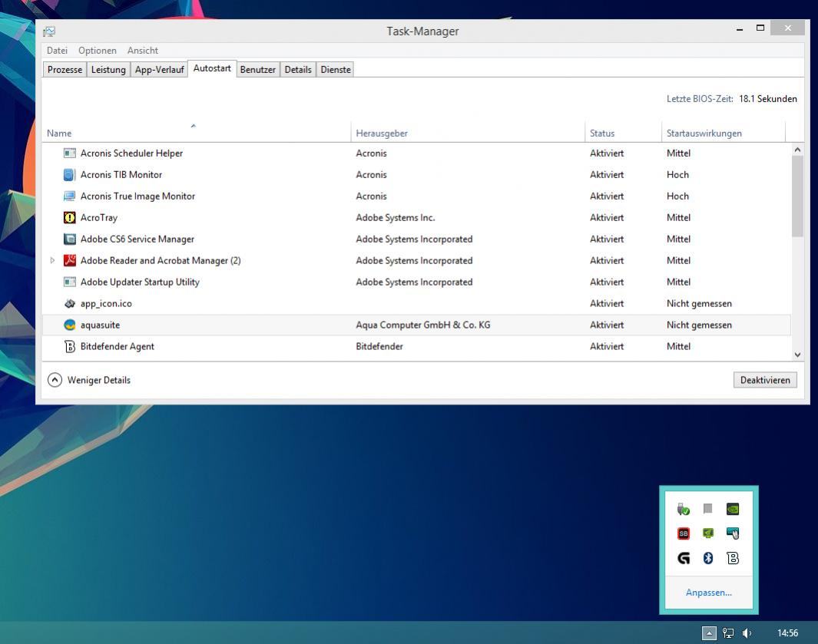The width and height of the screenshot is (818, 644).
Task: Click the AcroTray startup entry icon
Action: click(x=69, y=217)
